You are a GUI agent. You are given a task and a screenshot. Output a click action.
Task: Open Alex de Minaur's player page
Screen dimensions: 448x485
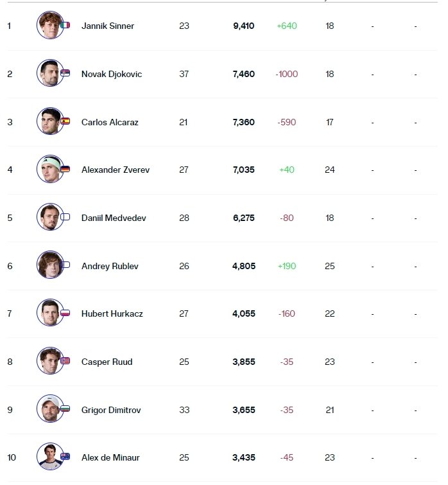click(x=110, y=458)
